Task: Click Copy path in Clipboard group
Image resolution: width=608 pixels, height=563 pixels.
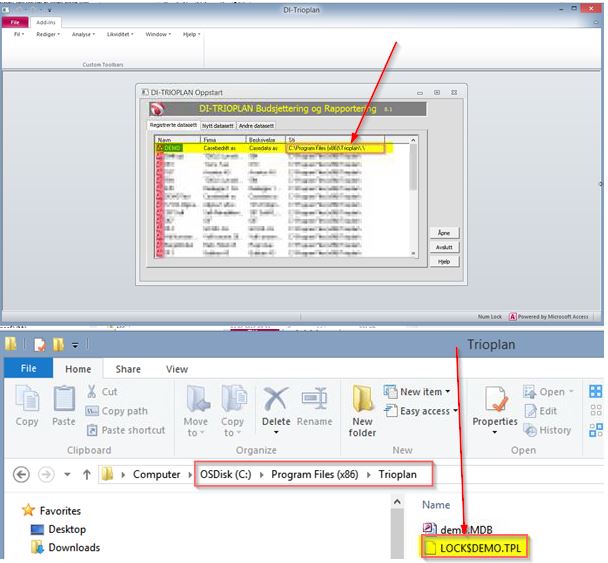Action: 117,411
